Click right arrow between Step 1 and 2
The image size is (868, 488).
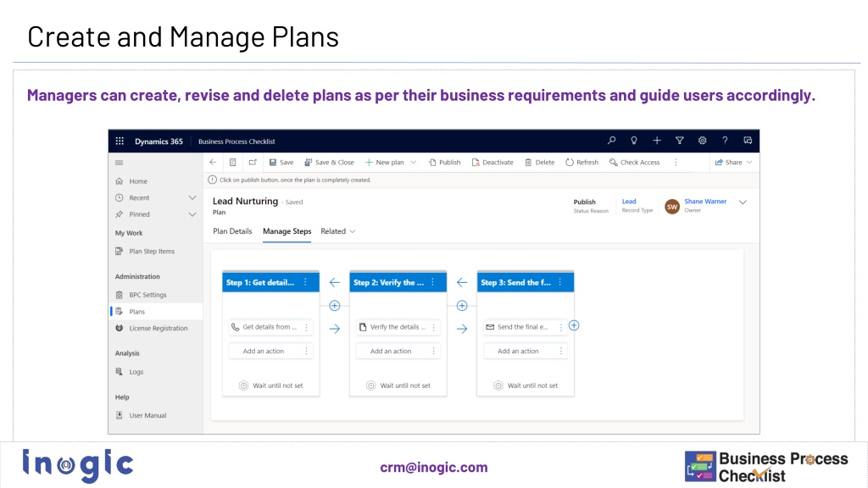(334, 329)
